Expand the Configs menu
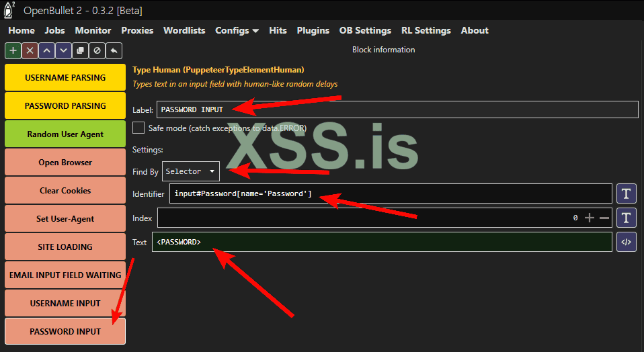Screen dimensions: 644x352 coord(237,31)
